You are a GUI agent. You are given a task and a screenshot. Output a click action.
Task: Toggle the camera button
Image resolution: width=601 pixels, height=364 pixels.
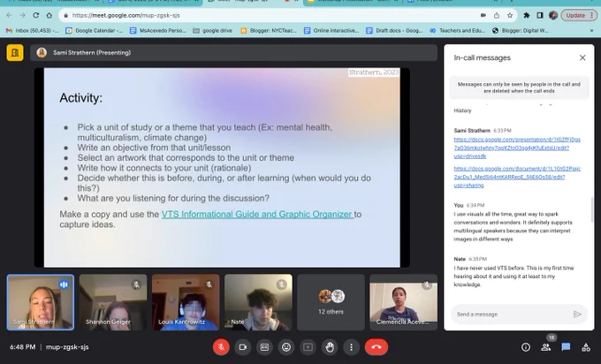(243, 347)
